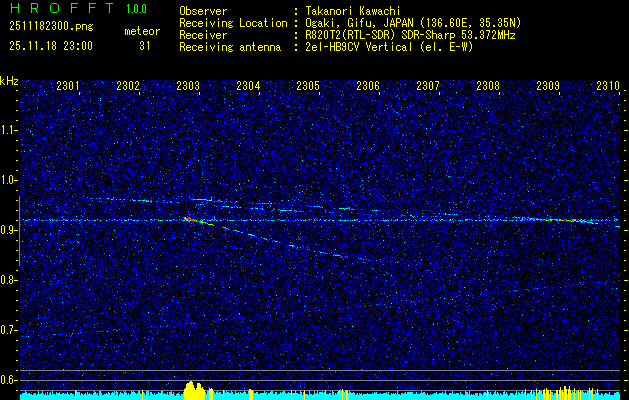
Task: Click the 25.11.18 23:00 timestamp
Action: point(50,45)
